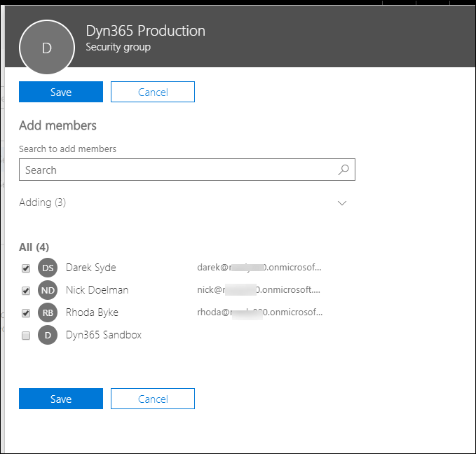Click the Dyn365 Sandbox D avatar
The width and height of the screenshot is (476, 454).
click(x=48, y=335)
